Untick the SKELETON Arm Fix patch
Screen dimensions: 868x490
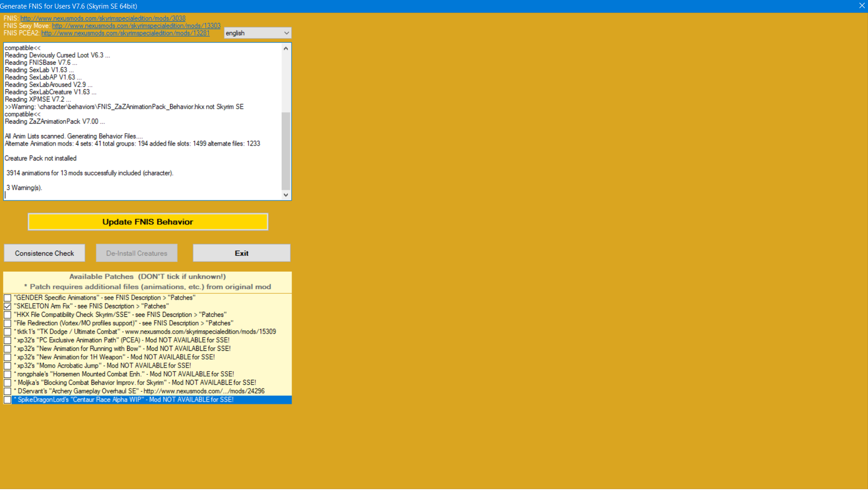coord(8,307)
